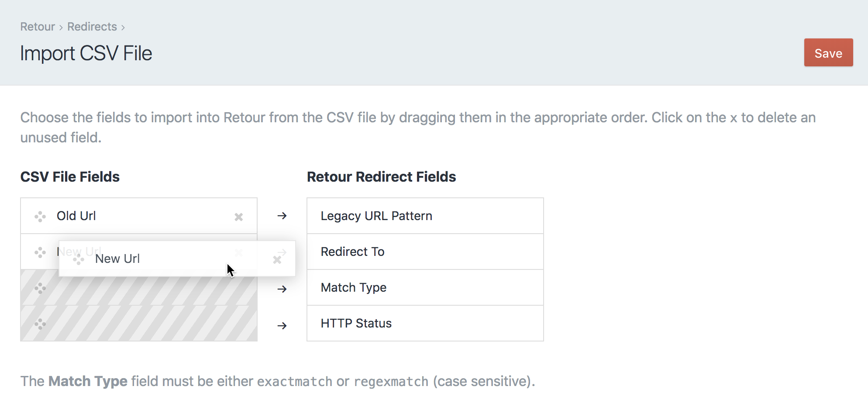Select the HTTP Status field row
This screenshot has width=868, height=407.
(x=425, y=323)
